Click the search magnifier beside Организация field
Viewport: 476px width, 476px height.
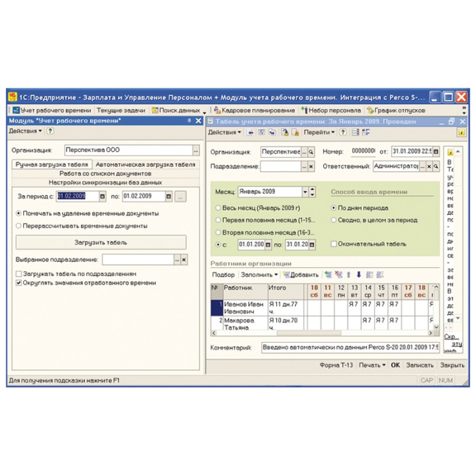tap(311, 152)
